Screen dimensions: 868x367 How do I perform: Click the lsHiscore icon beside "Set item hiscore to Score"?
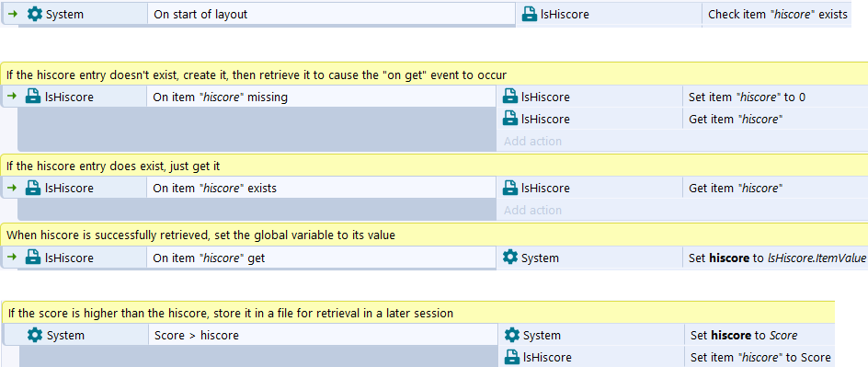pyautogui.click(x=511, y=357)
